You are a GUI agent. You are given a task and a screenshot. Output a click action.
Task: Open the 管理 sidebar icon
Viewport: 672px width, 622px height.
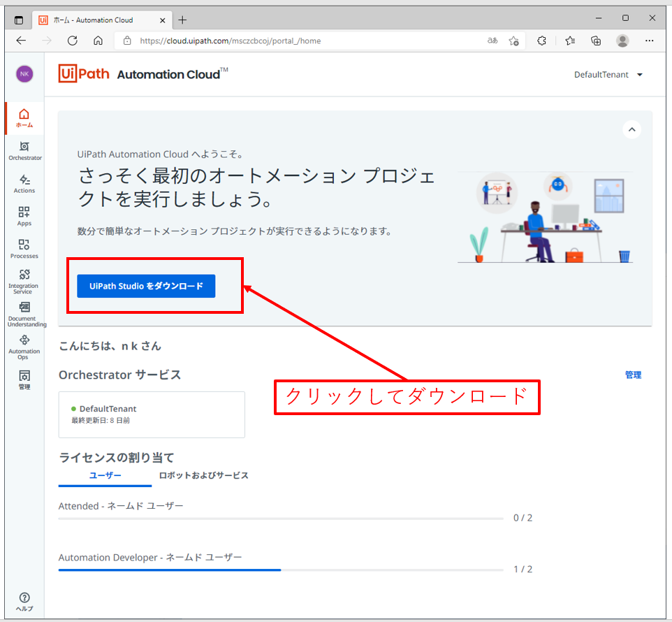(24, 379)
